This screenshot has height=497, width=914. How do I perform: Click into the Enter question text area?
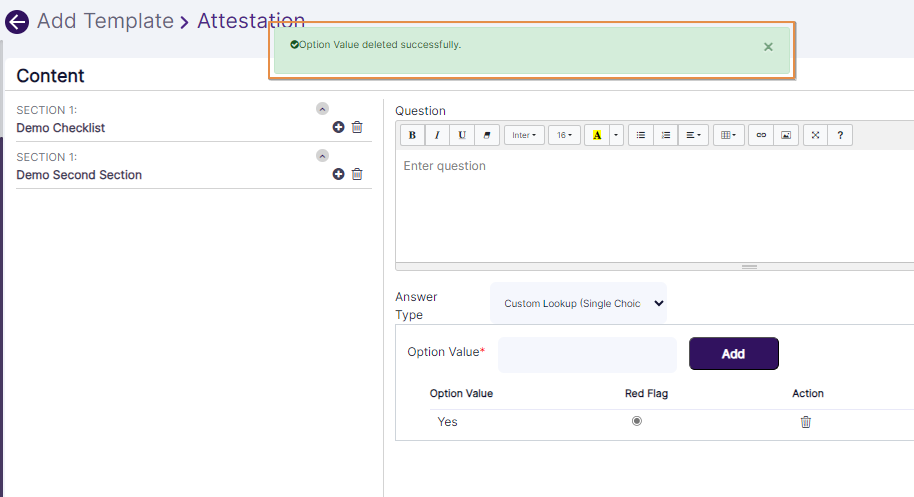click(655, 206)
